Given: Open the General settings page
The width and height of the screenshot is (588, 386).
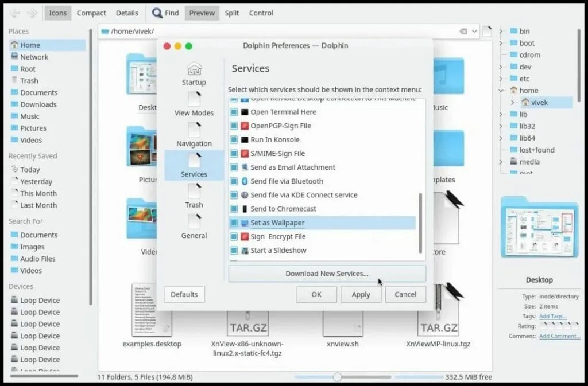Looking at the screenshot, I should pyautogui.click(x=194, y=227).
